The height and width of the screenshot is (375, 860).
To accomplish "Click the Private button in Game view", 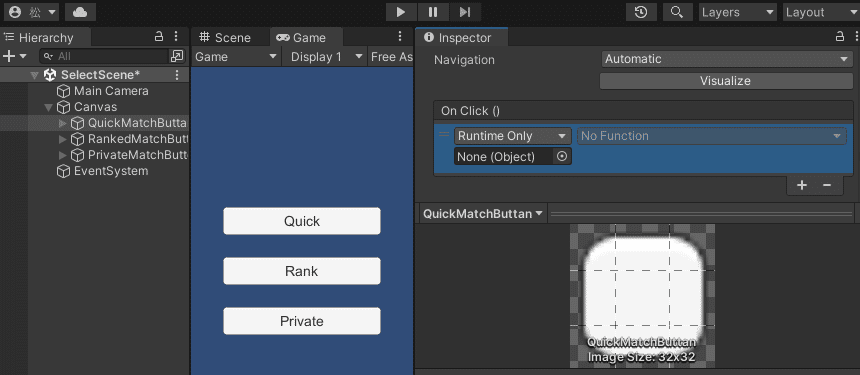I will click(302, 321).
